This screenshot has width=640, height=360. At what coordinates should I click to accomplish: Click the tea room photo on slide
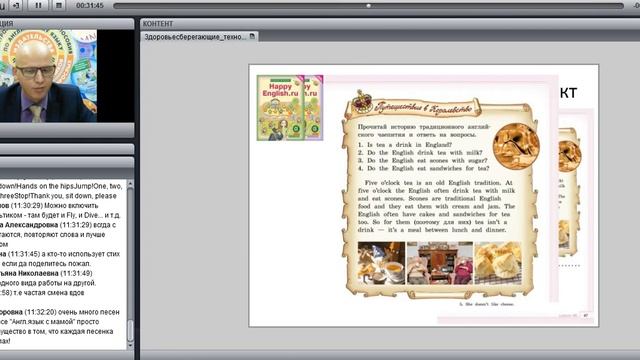pos(440,263)
